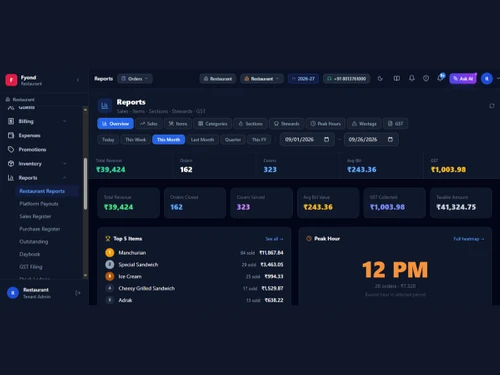The height and width of the screenshot is (375, 500).
Task: Select the This Week date filter
Action: click(x=135, y=140)
